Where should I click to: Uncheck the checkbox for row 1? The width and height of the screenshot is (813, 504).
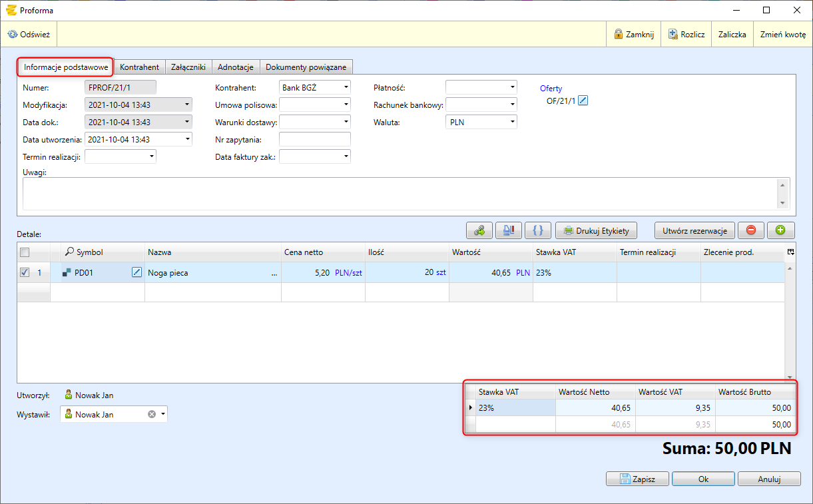coord(25,272)
